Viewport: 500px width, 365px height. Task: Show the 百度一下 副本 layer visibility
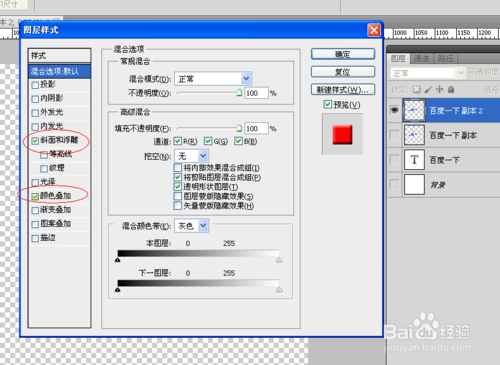click(x=395, y=135)
